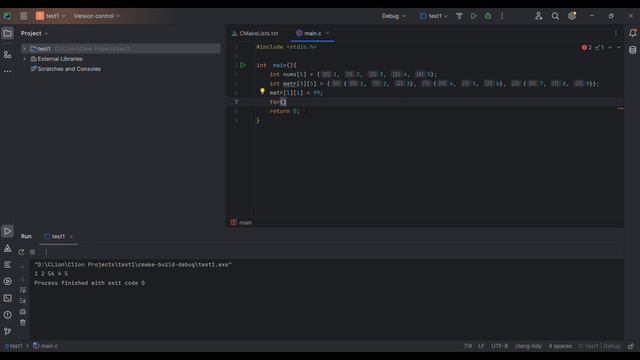Open the Run tool window icon

(x=7, y=231)
